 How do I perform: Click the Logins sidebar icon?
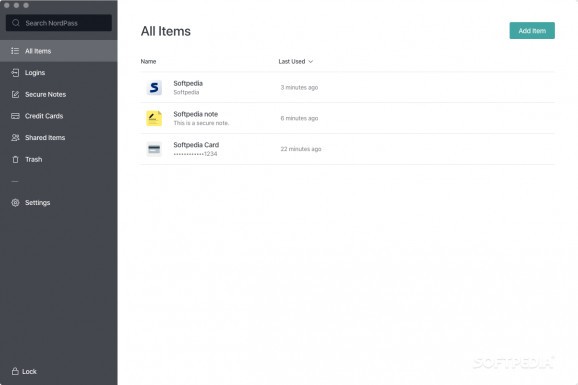[x=15, y=73]
